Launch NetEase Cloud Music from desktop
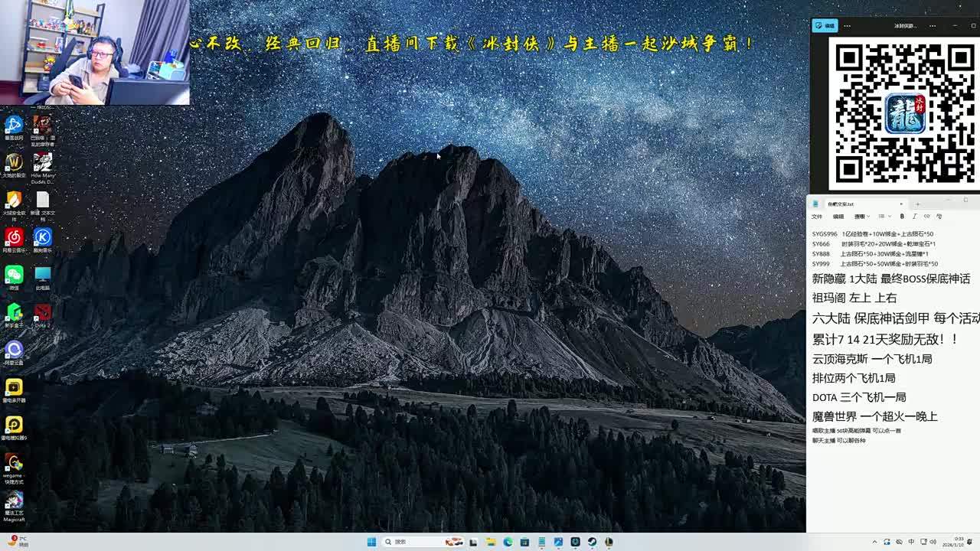The height and width of the screenshot is (551, 980). click(14, 237)
